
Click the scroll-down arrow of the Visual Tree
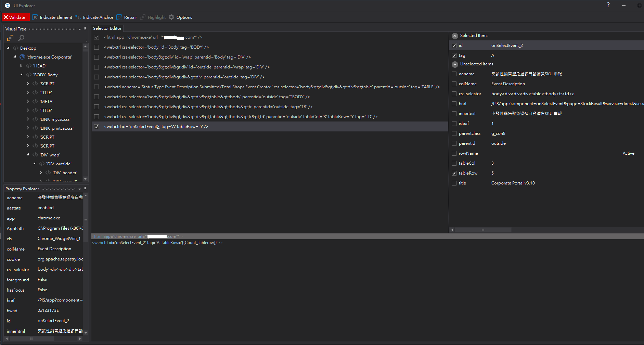(x=85, y=179)
